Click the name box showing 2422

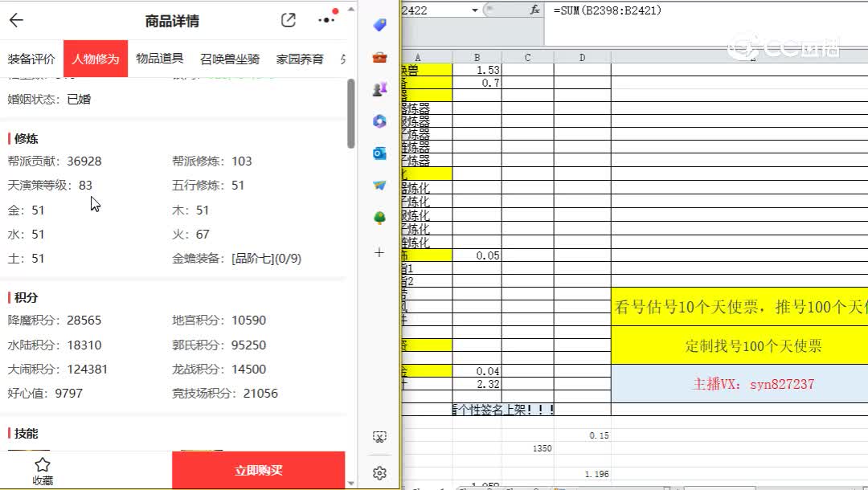point(436,10)
